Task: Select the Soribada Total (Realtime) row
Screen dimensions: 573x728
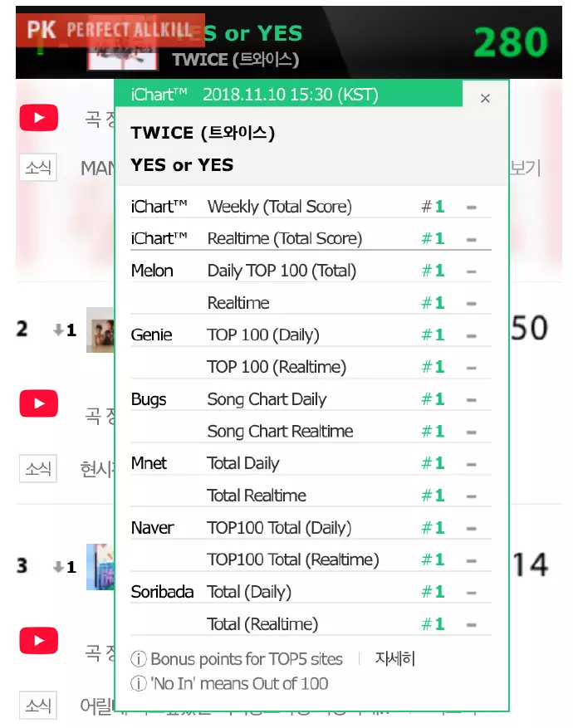Action: 311,624
